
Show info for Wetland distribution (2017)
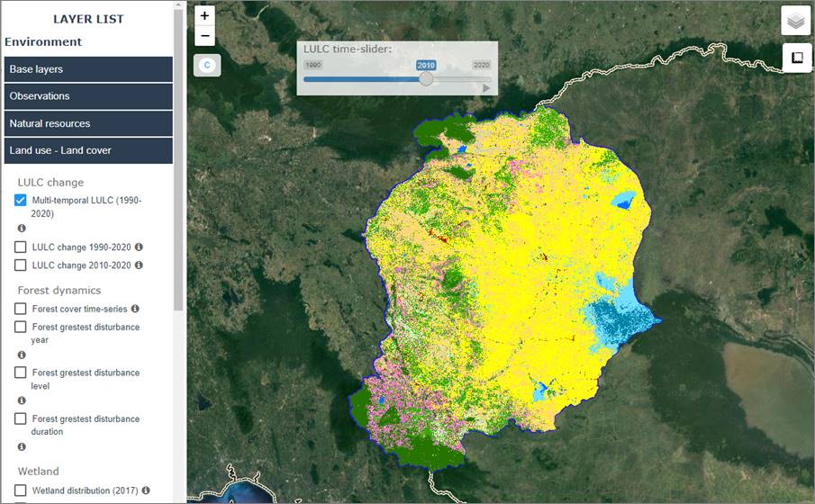click(146, 490)
